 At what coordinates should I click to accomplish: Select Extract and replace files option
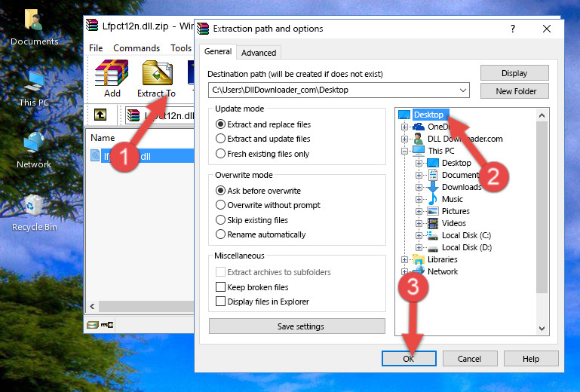pyautogui.click(x=263, y=124)
